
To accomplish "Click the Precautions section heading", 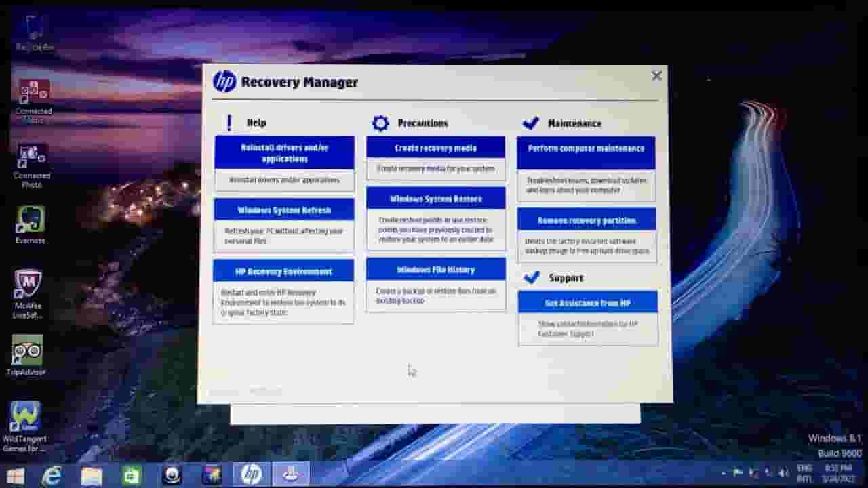I will (422, 123).
